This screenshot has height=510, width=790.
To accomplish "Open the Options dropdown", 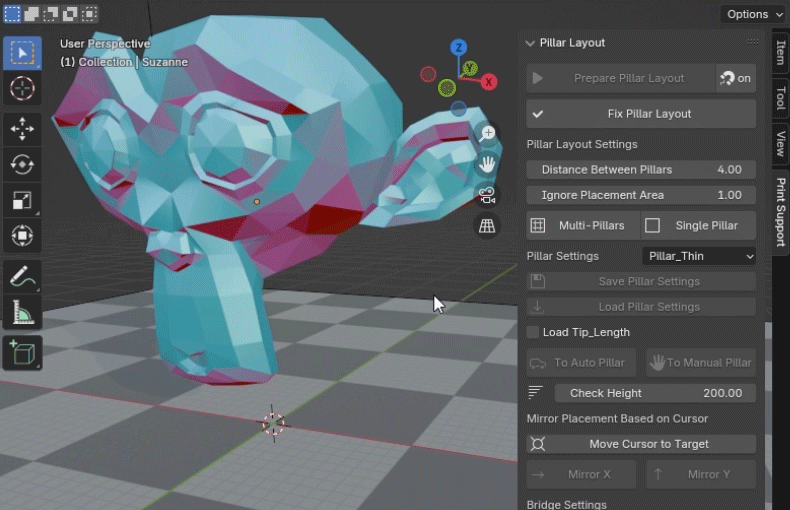I will [754, 14].
